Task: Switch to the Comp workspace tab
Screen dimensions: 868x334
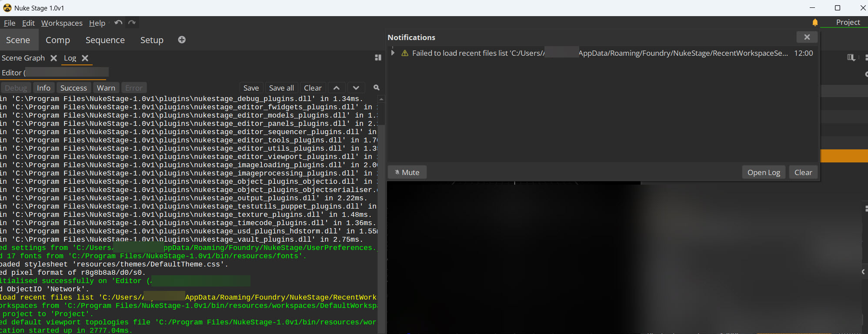Action: point(58,40)
